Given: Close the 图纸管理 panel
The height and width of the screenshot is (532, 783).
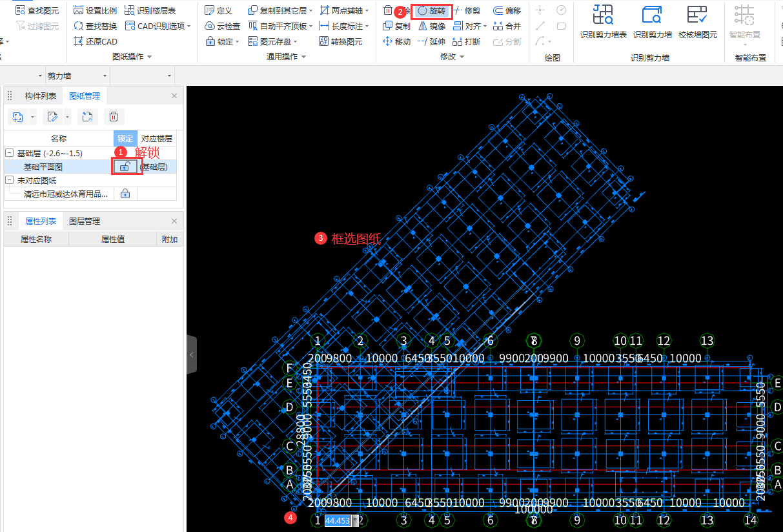Looking at the screenshot, I should pos(174,96).
